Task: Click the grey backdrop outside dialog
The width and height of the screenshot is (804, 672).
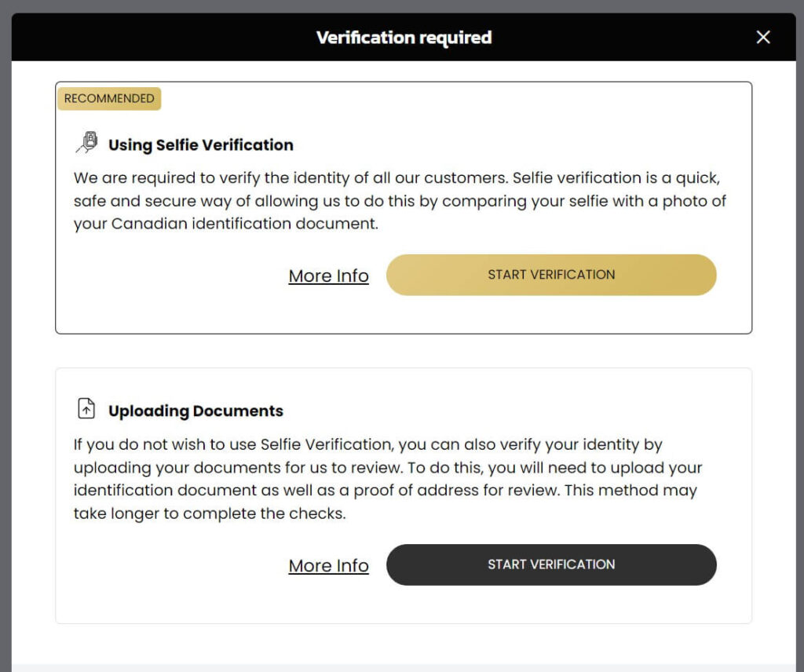Action: click(5, 333)
